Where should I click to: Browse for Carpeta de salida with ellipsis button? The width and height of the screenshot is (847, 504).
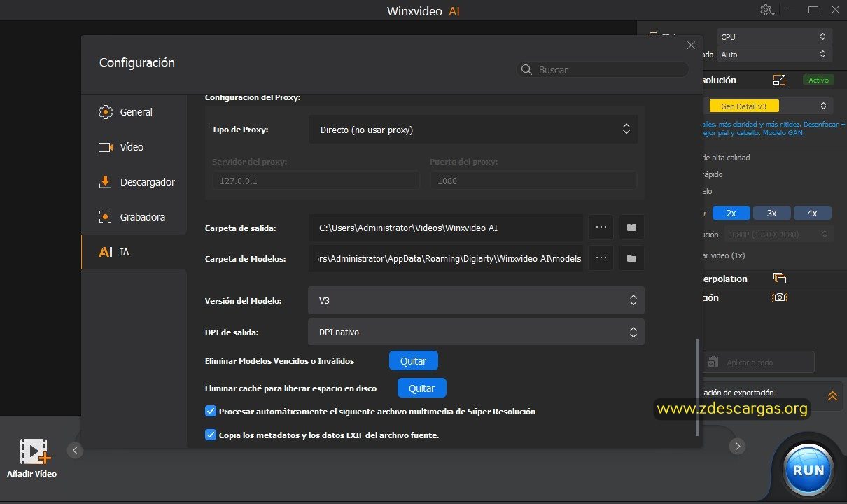(x=601, y=227)
